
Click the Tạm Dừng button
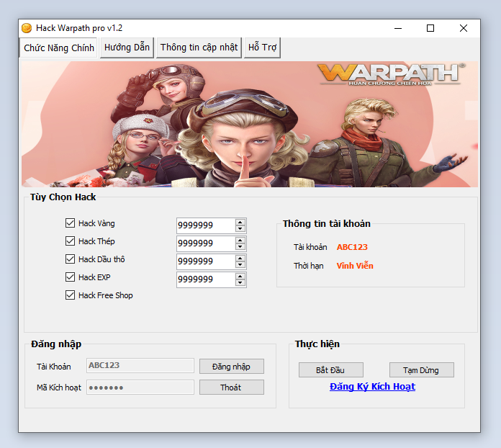(x=421, y=370)
